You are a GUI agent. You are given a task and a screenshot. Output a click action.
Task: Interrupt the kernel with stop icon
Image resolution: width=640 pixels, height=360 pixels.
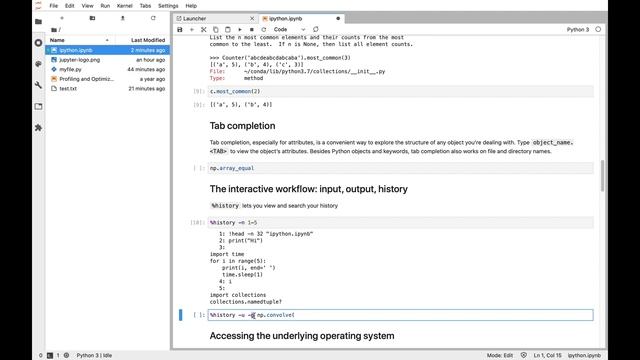pos(251,29)
